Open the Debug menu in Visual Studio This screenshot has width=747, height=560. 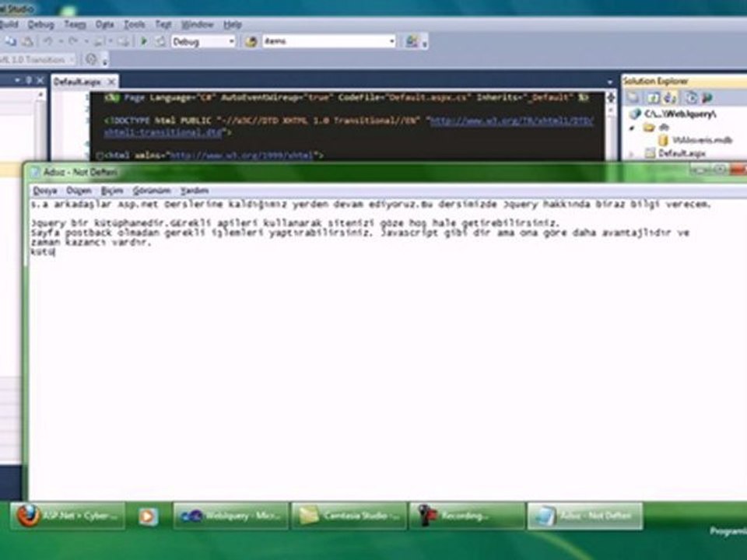[x=41, y=24]
